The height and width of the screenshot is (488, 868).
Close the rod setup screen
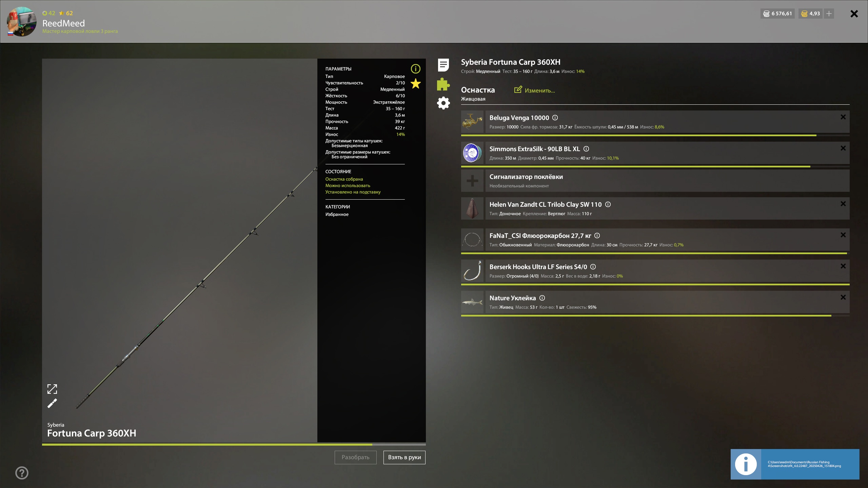pos(854,14)
